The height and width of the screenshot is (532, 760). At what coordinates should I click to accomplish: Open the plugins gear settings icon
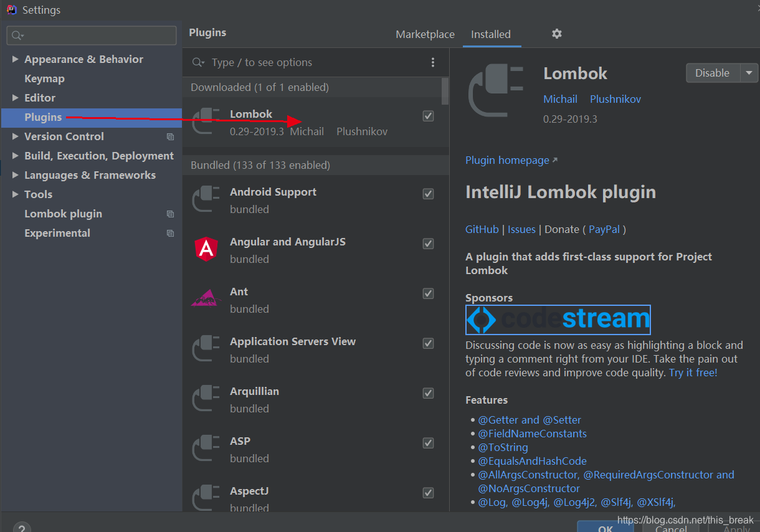tap(557, 34)
